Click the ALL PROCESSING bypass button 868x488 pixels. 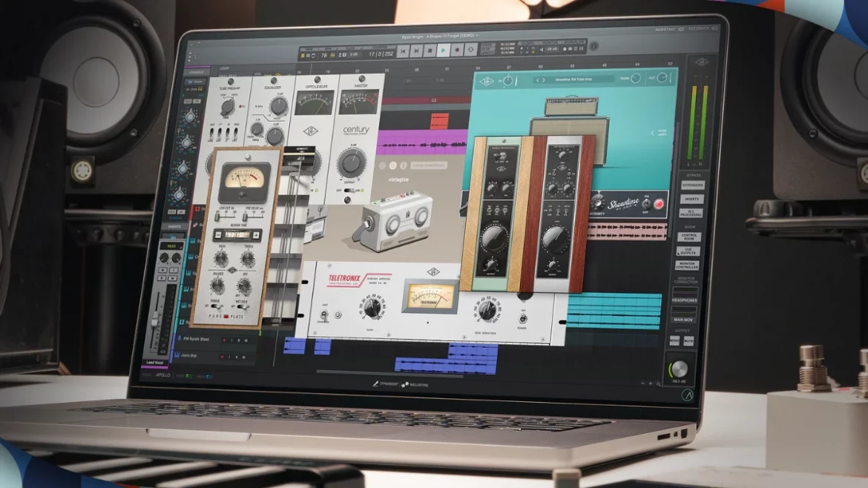(x=692, y=214)
